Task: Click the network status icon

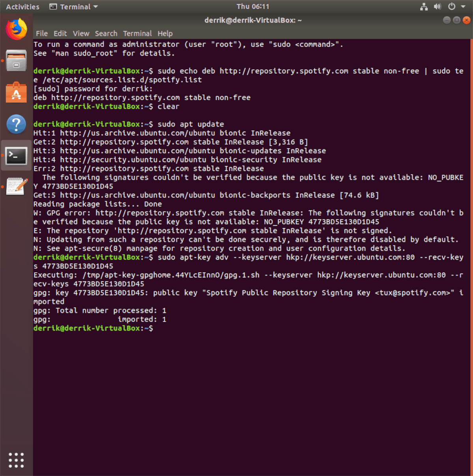Action: tap(424, 6)
